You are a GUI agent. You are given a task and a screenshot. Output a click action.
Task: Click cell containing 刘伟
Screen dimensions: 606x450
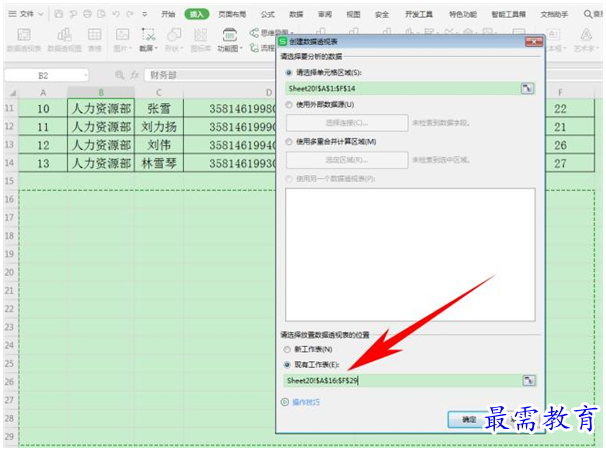coord(159,145)
